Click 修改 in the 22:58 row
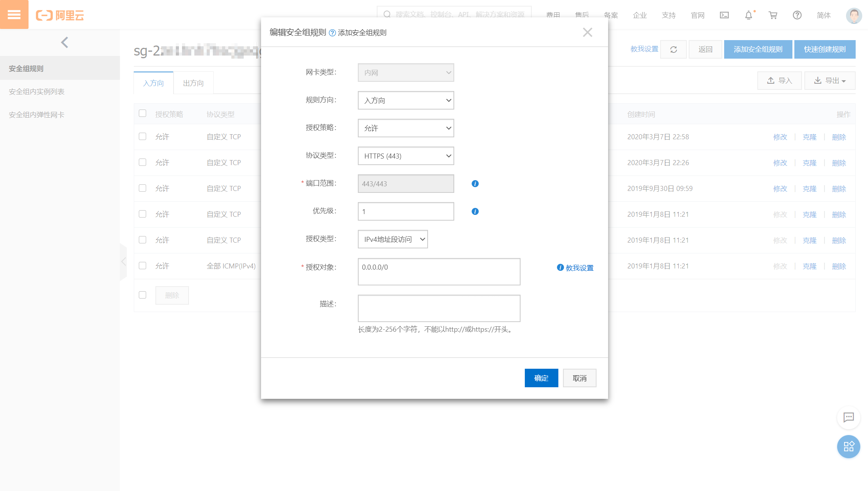Screen dimensions: 868x491 pyautogui.click(x=780, y=137)
